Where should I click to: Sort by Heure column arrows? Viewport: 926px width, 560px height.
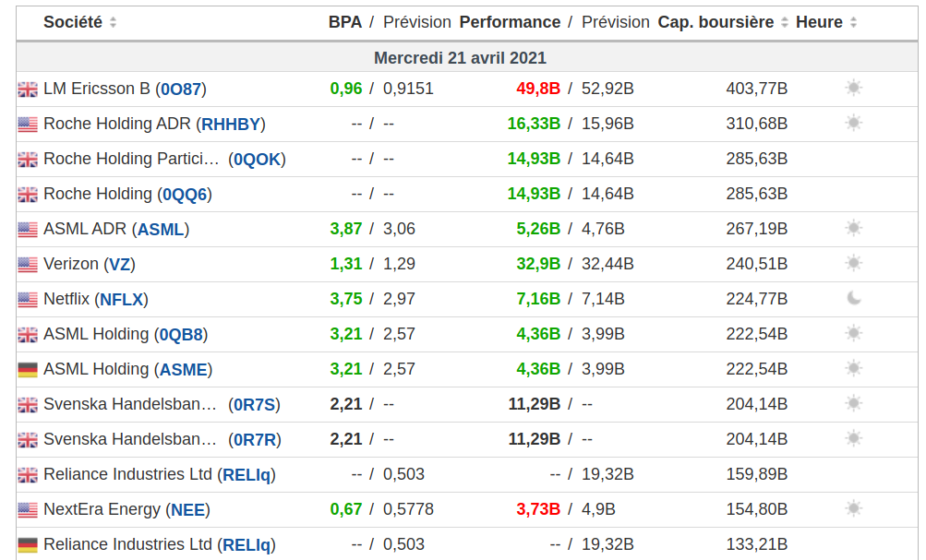click(853, 22)
